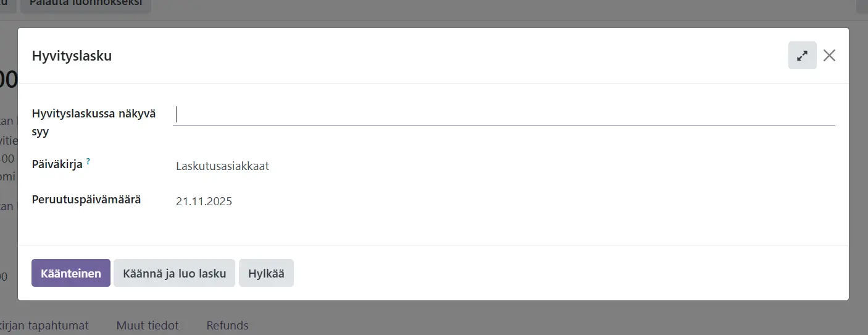868x335 pixels.
Task: Click the Käännä ja luo lasku button
Action: point(174,273)
